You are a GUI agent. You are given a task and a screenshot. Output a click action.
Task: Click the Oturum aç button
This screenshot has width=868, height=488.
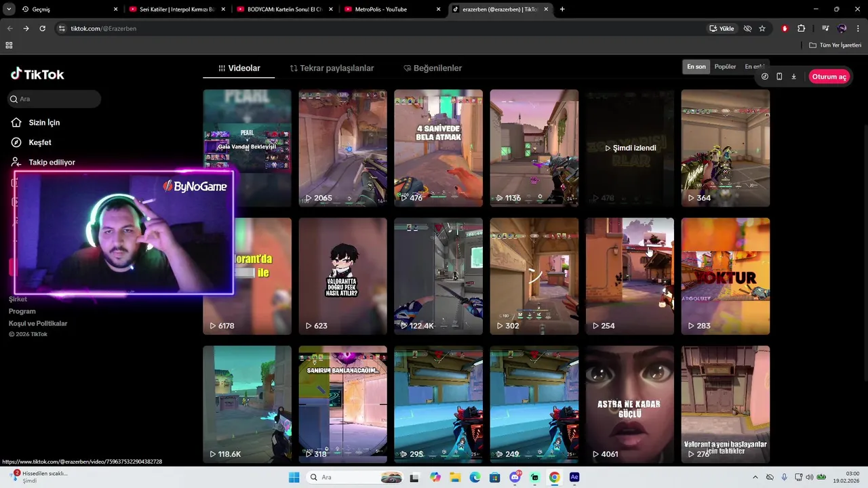829,77
